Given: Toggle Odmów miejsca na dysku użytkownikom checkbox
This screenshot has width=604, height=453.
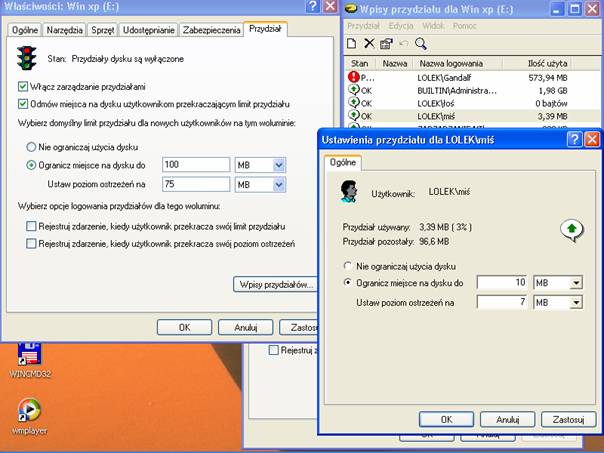Looking at the screenshot, I should [x=23, y=104].
